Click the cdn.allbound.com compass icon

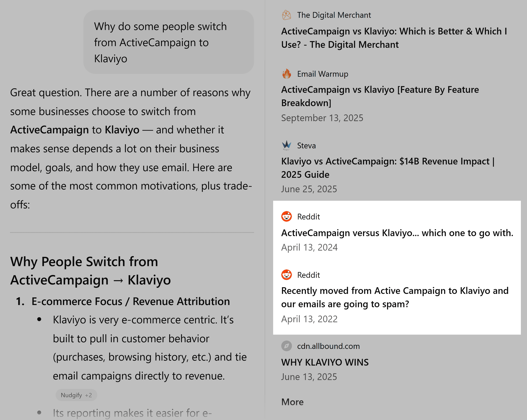click(286, 346)
